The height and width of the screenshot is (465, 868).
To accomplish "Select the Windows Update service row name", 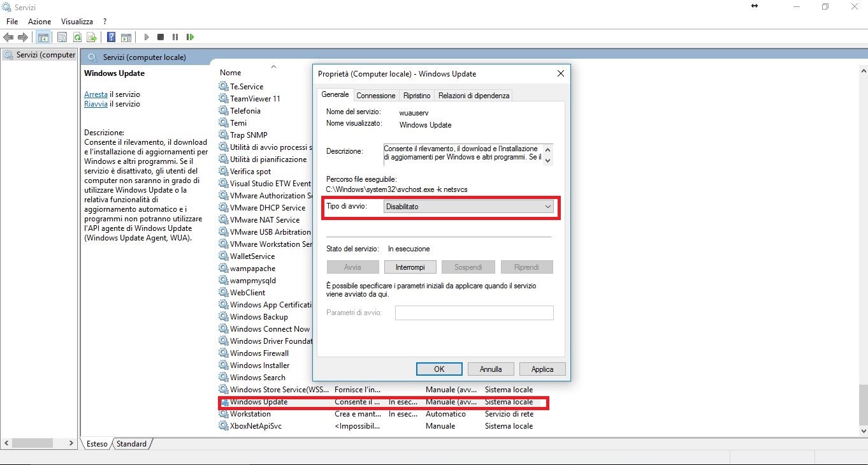I will click(x=259, y=402).
